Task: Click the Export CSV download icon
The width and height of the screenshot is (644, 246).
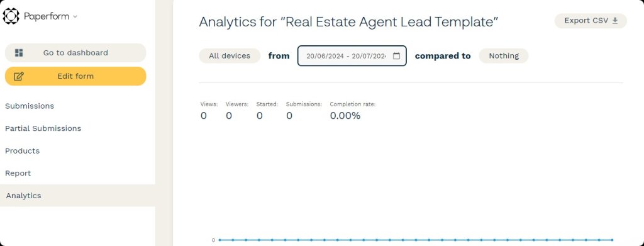Action: [x=615, y=21]
